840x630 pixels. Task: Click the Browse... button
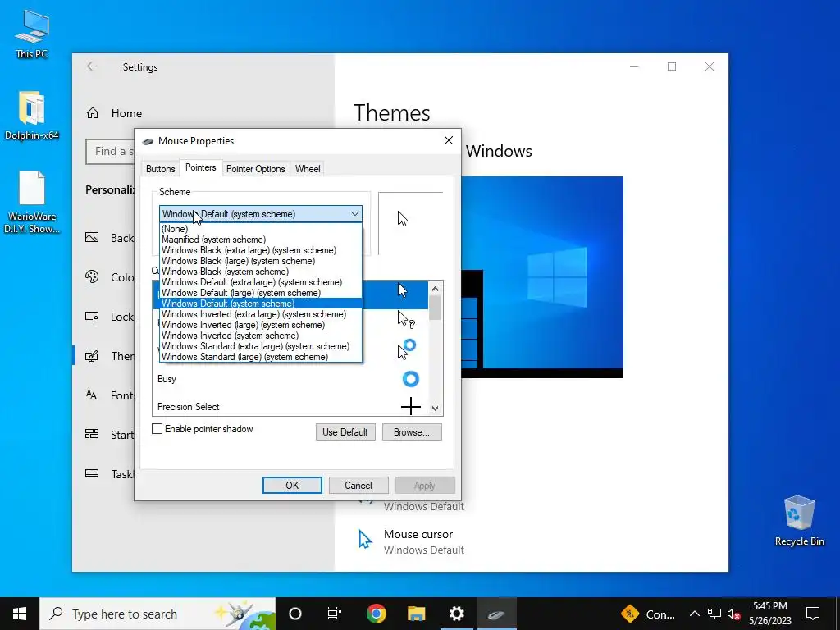click(412, 431)
